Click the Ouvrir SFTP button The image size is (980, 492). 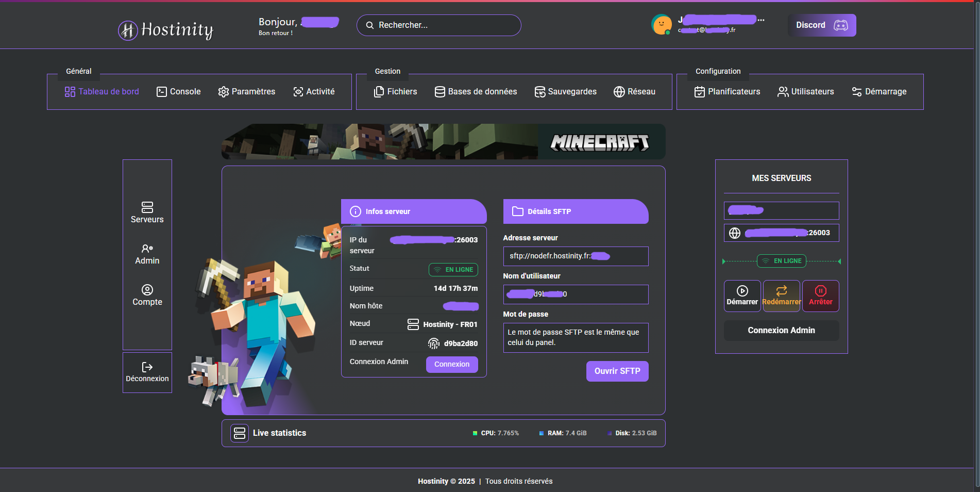617,371
